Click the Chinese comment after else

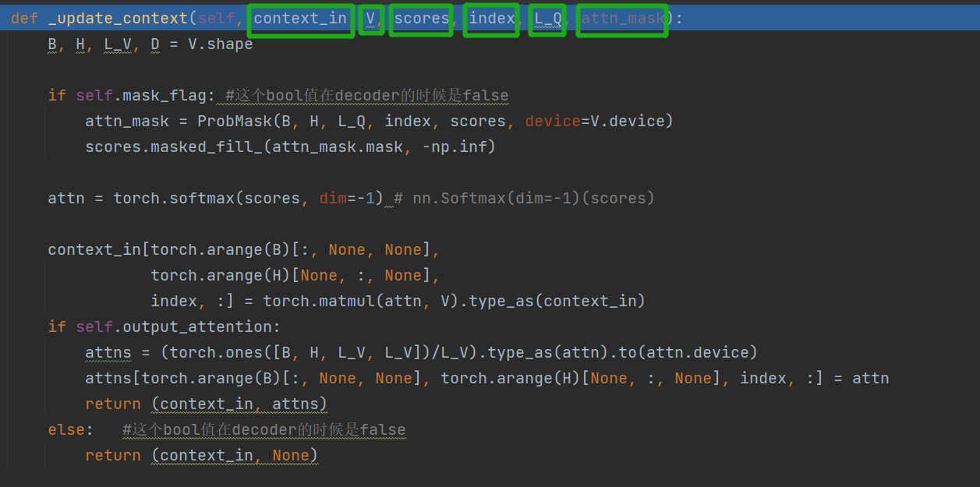tap(264, 430)
